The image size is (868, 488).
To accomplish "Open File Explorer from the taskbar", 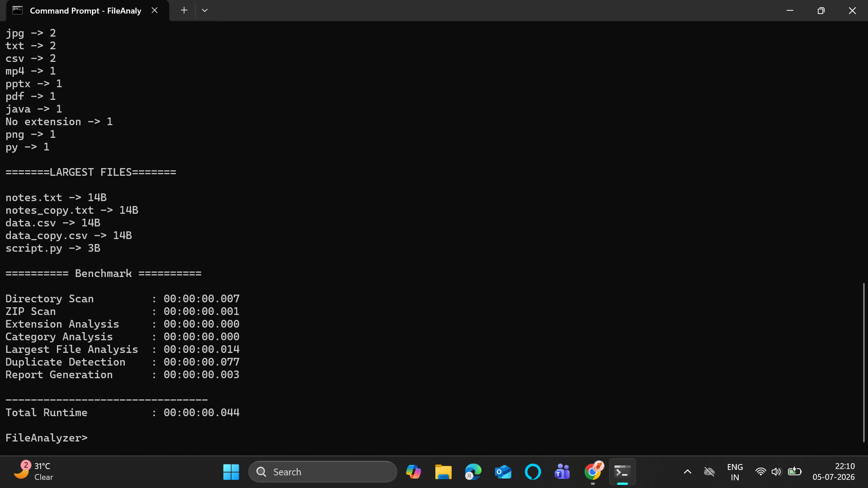I will pos(443,472).
